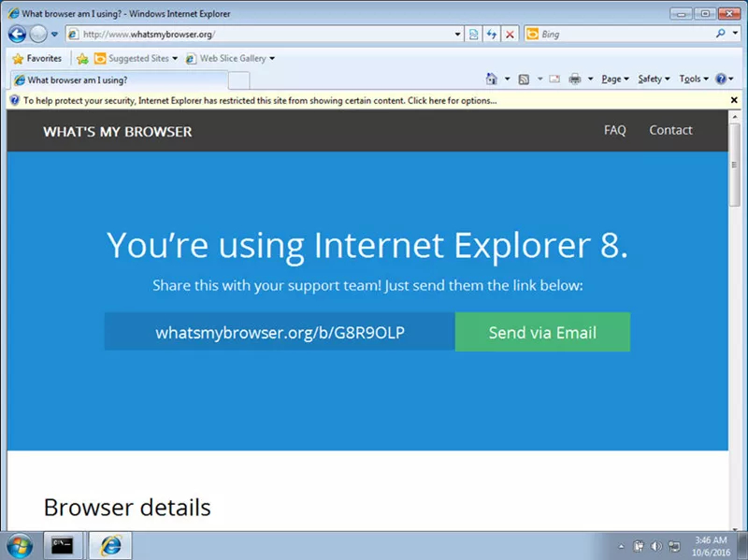Open the FAQ link

(615, 130)
